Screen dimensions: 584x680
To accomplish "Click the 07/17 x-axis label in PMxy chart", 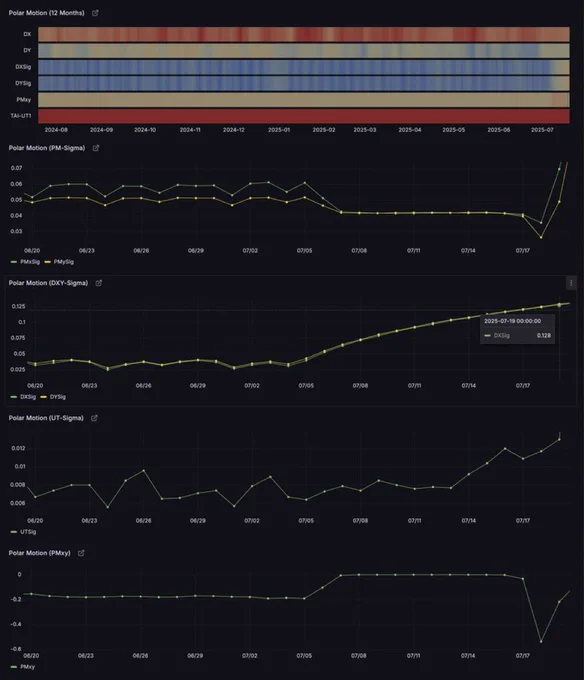I will point(523,656).
